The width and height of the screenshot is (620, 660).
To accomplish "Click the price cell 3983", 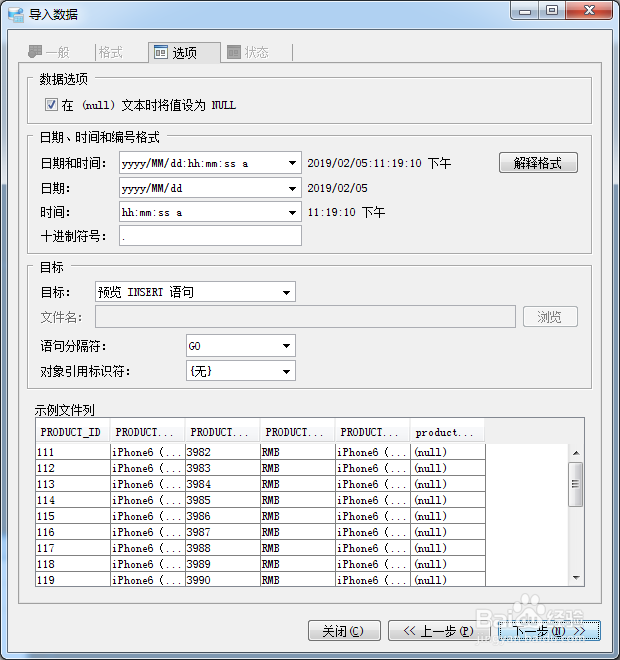I will click(x=223, y=468).
